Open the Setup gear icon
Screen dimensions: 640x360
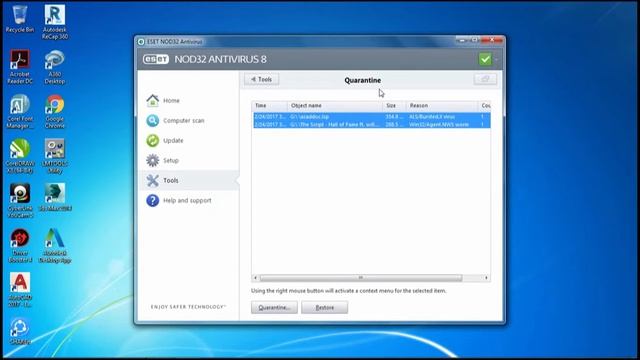click(153, 160)
